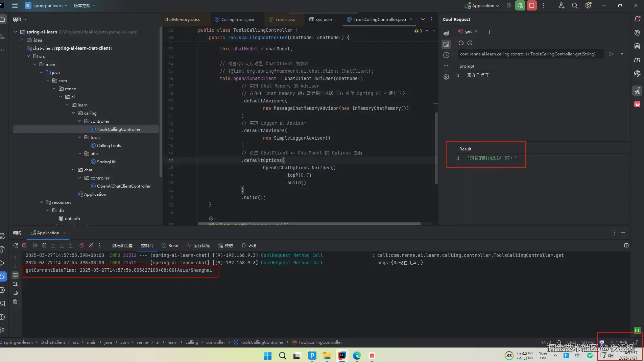Viewport: 644px width, 362px height.
Task: Clear the console with the trash icon
Action: [x=15, y=301]
